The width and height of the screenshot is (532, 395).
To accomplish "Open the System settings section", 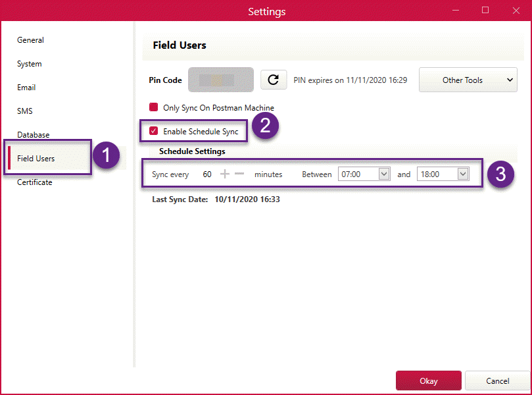I will tap(29, 63).
